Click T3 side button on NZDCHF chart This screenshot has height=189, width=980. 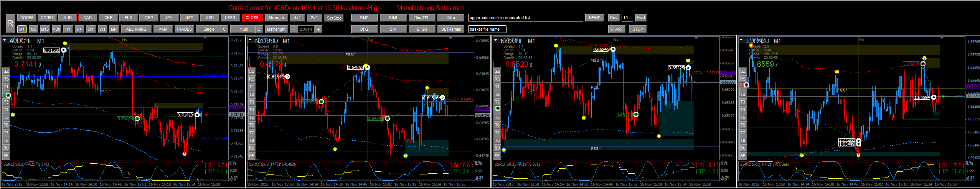(x=497, y=102)
